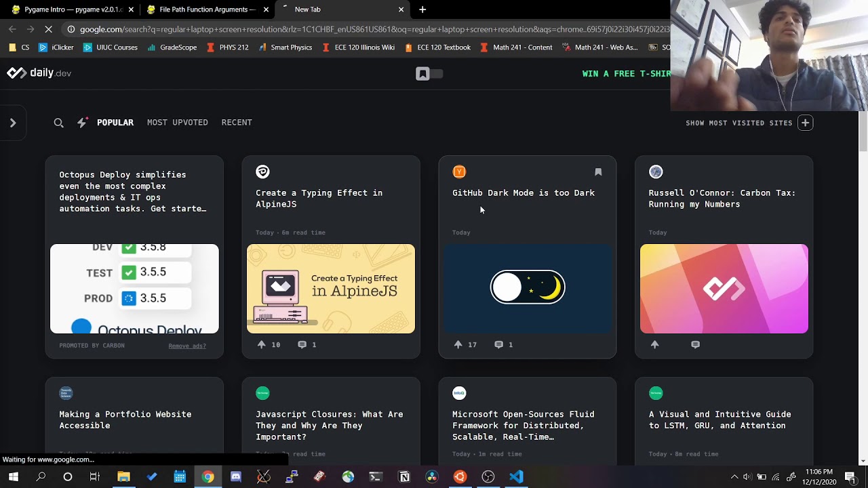Upvote the GitHub Dark Mode post

[458, 345]
